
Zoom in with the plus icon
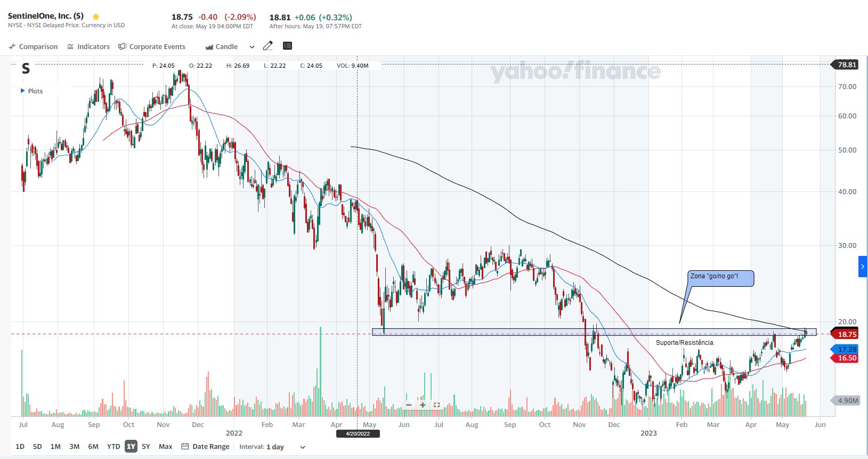pyautogui.click(x=423, y=405)
